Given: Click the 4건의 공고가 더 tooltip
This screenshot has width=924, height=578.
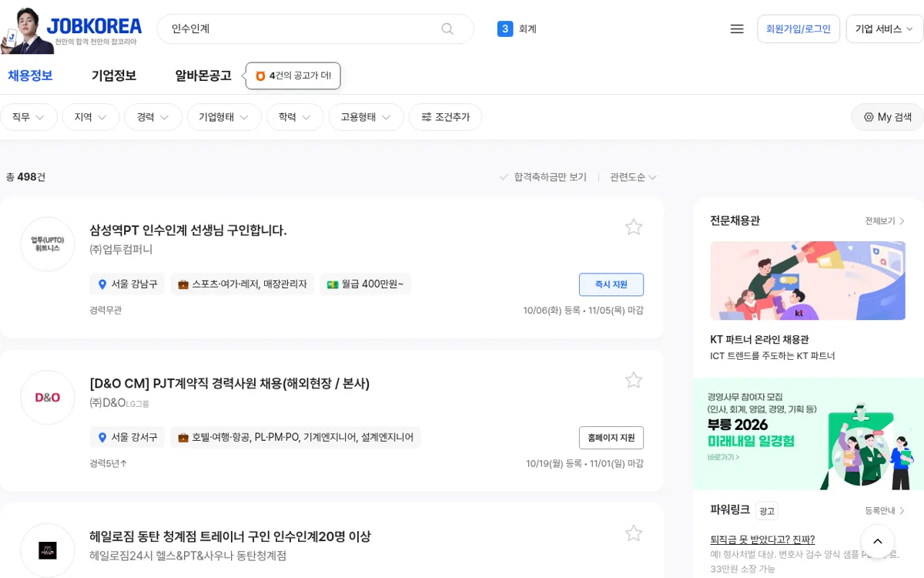Looking at the screenshot, I should click(x=293, y=76).
